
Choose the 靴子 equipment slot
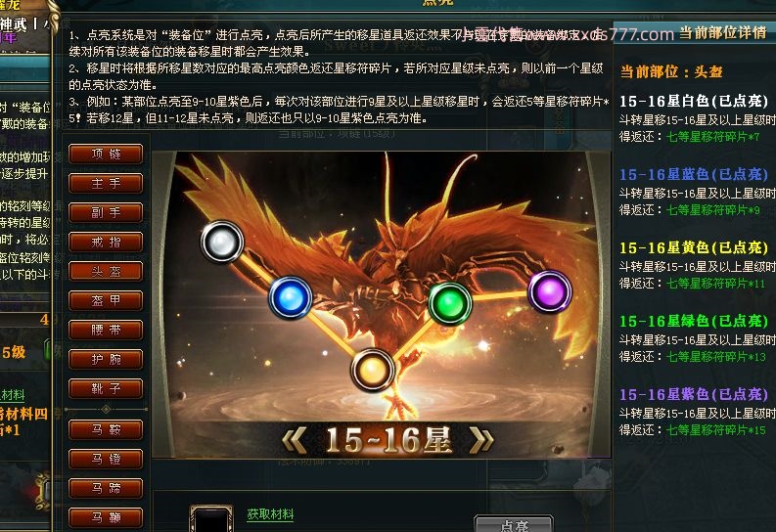coord(106,388)
